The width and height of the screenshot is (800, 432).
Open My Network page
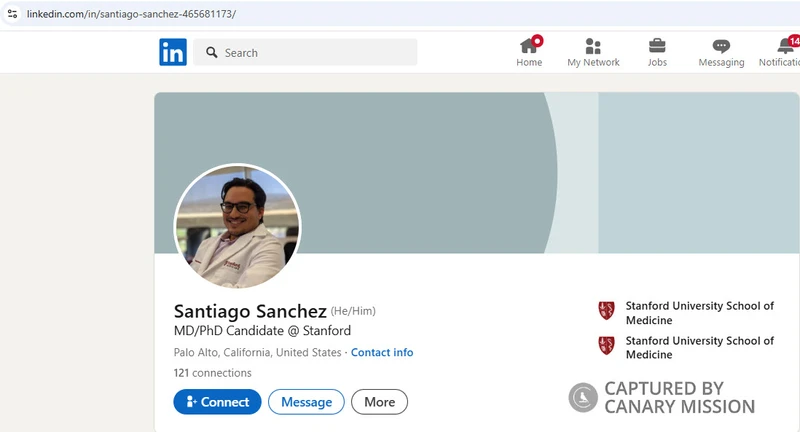[x=593, y=52]
